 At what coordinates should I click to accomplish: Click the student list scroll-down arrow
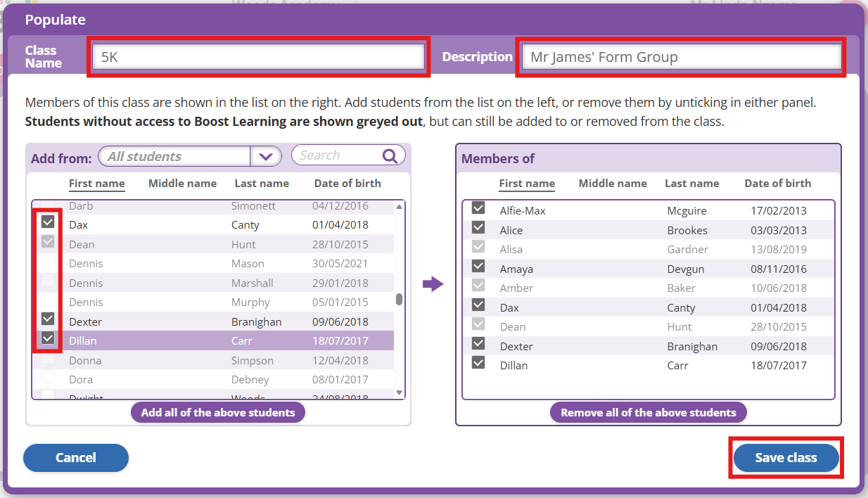pyautogui.click(x=400, y=392)
